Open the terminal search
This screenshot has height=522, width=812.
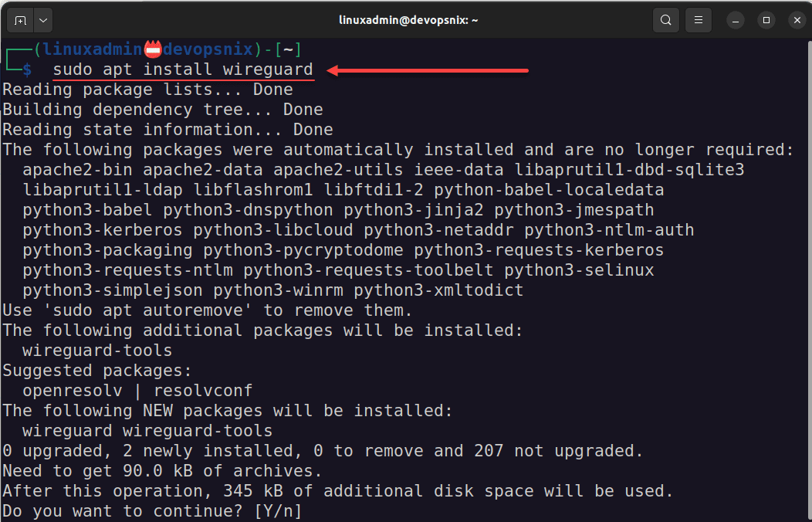[665, 19]
